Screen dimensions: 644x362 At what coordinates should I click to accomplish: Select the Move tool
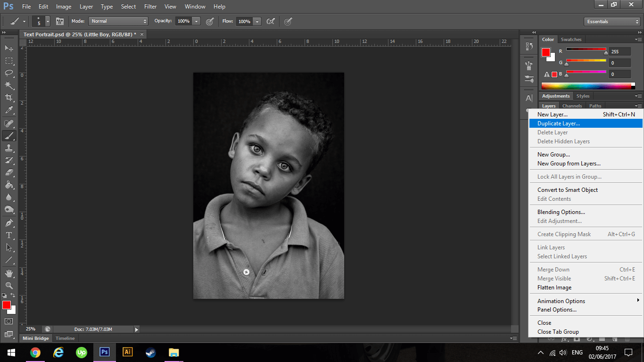click(9, 48)
